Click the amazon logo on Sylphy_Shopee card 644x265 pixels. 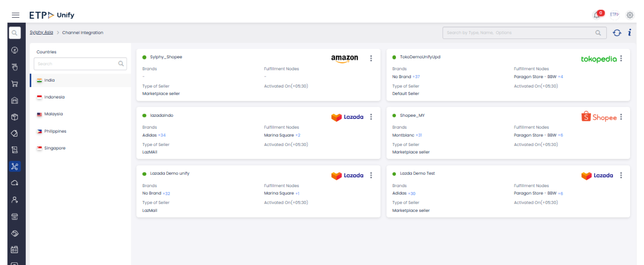pyautogui.click(x=345, y=58)
